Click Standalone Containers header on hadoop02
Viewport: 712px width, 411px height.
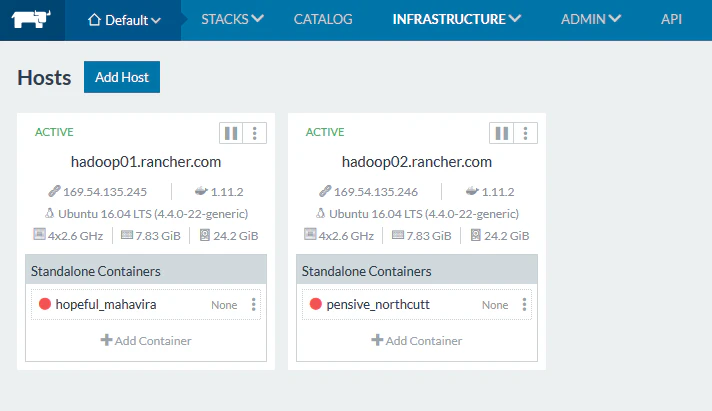417,270
